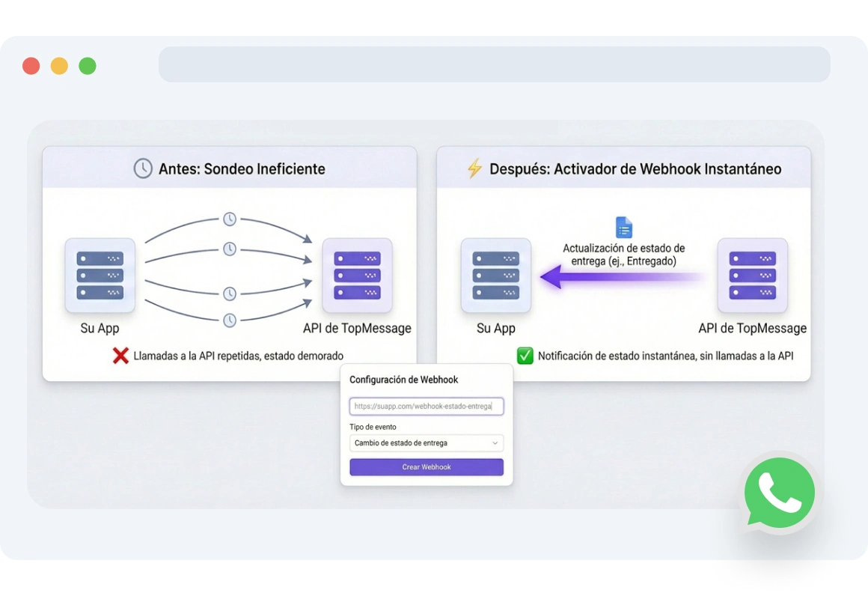Click the browser address bar at the top
The height and width of the screenshot is (596, 868).
[x=494, y=64]
